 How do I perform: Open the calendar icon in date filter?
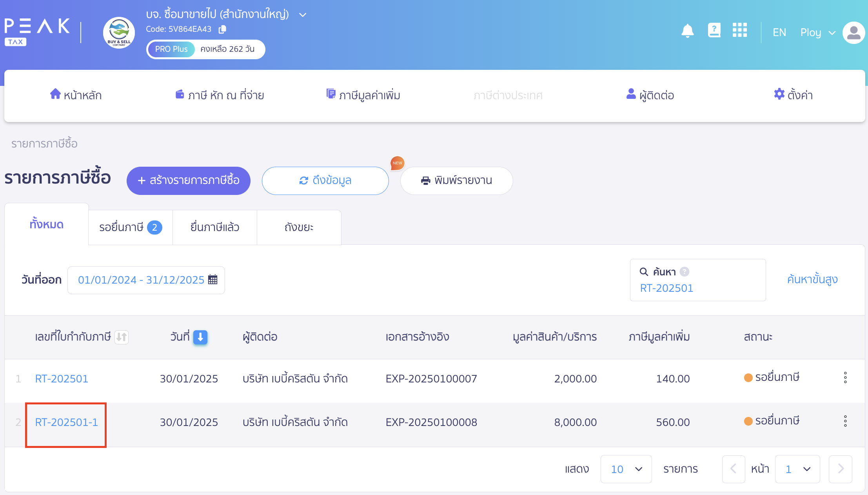[x=212, y=280]
